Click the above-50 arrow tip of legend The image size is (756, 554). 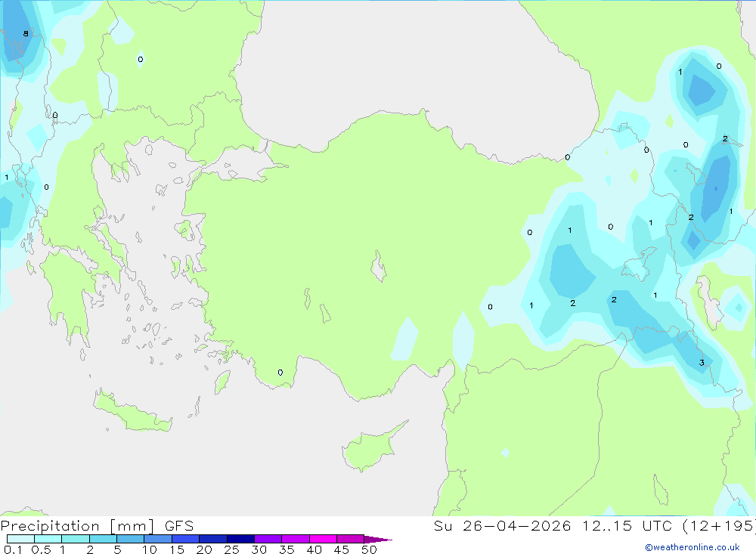378,540
